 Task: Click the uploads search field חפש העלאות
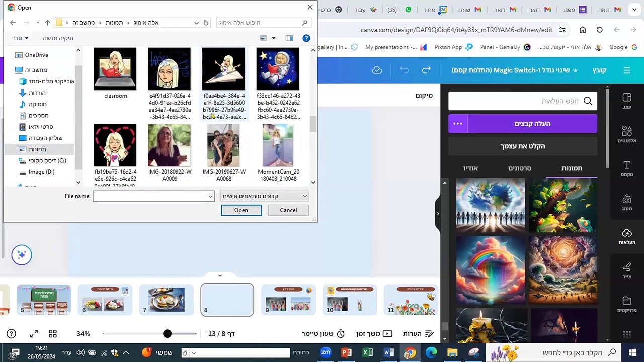[x=523, y=101]
